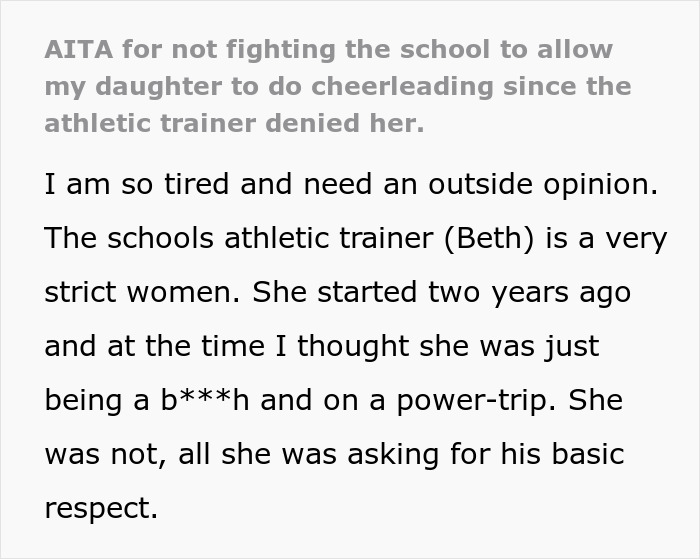This screenshot has width=700, height=559.
Task: Click the words 'strict women.'
Action: (x=142, y=292)
